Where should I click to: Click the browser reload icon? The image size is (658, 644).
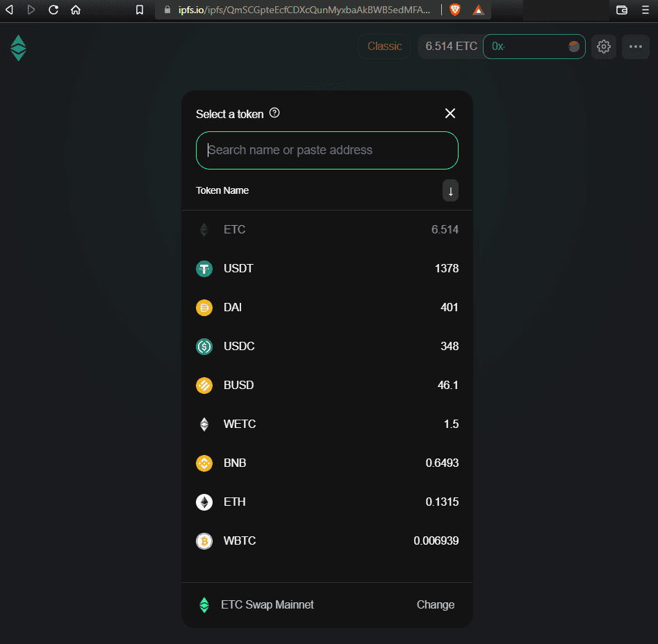53,10
